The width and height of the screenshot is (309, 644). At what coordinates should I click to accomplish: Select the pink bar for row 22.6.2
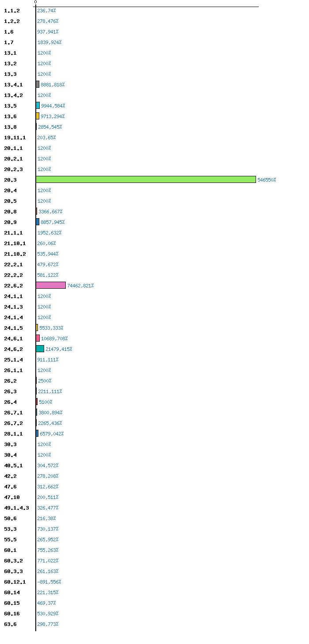click(x=51, y=285)
